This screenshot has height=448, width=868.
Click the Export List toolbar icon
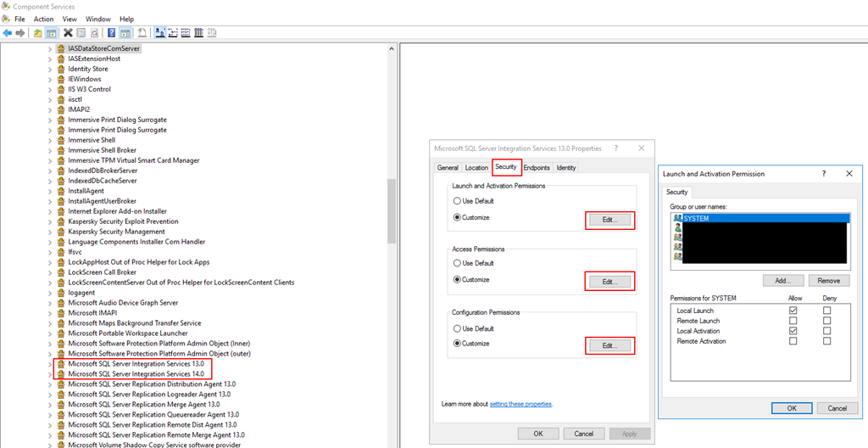pos(142,33)
